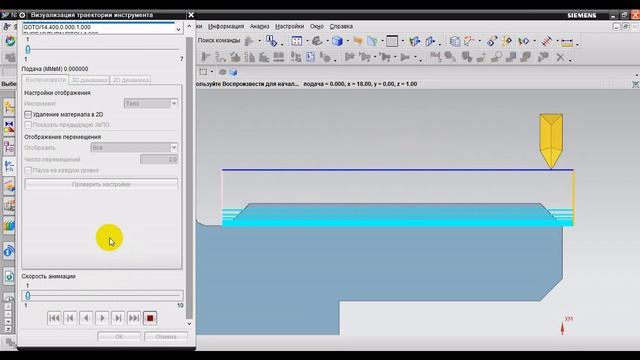Click the empty window layout toolbar icon

point(392,41)
